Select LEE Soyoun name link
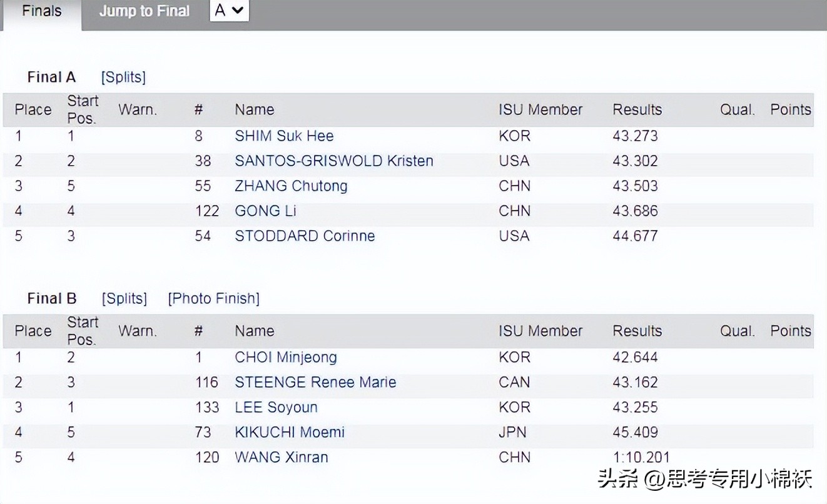The height and width of the screenshot is (504, 827). click(276, 407)
